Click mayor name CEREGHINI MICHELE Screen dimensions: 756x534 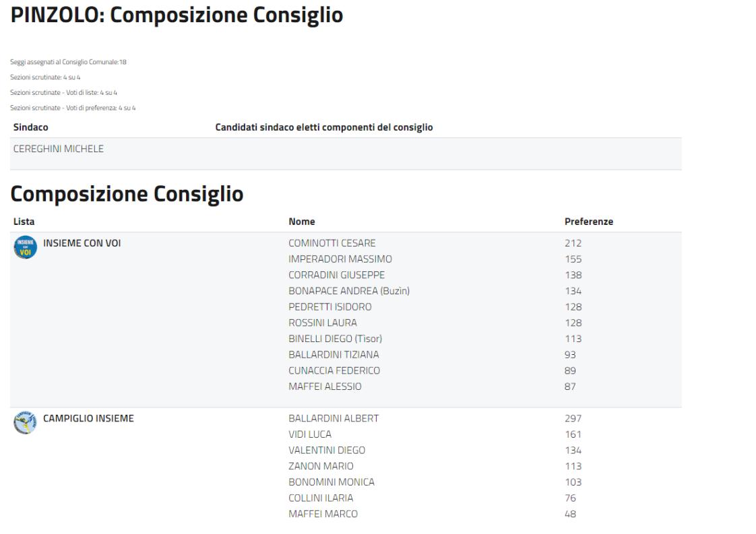[x=59, y=149]
